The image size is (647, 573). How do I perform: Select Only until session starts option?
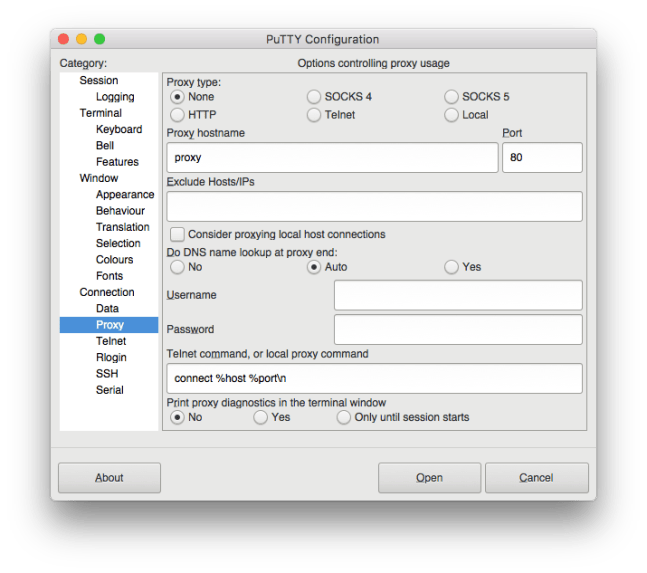(344, 417)
